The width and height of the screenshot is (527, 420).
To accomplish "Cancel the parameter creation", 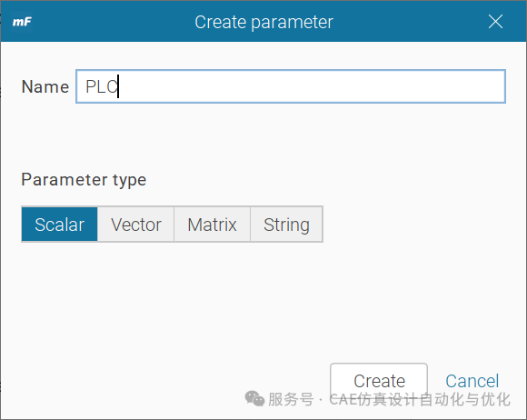I will 472,381.
